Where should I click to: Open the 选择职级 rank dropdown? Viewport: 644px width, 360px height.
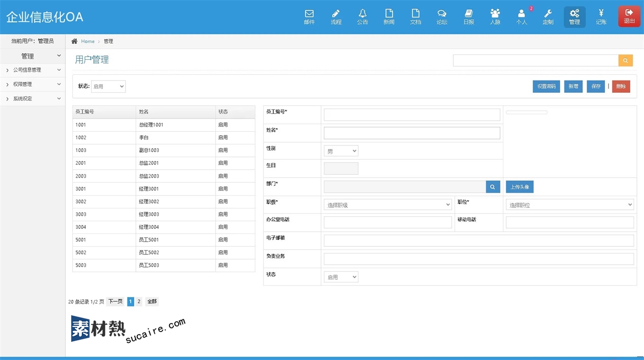(387, 205)
